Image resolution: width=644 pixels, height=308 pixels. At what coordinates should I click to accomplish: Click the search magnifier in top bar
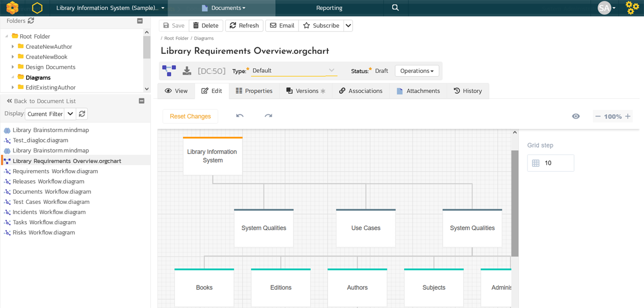click(396, 8)
